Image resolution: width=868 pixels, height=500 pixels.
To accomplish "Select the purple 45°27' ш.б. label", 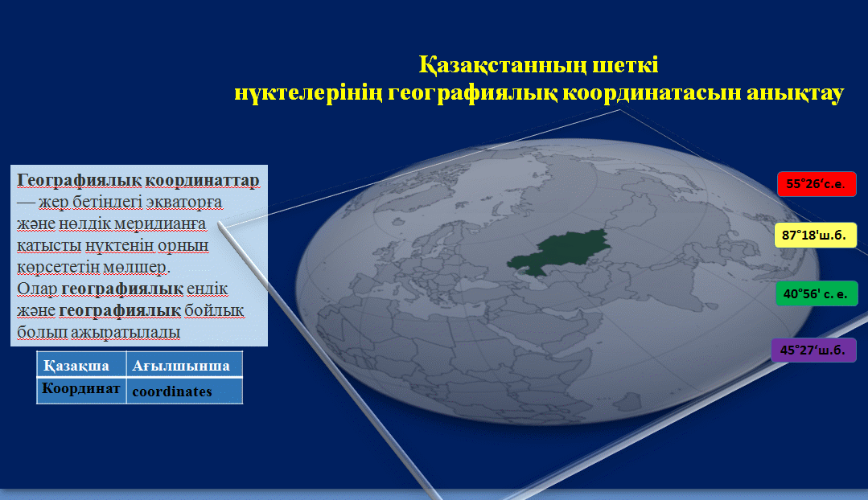I will tap(814, 350).
